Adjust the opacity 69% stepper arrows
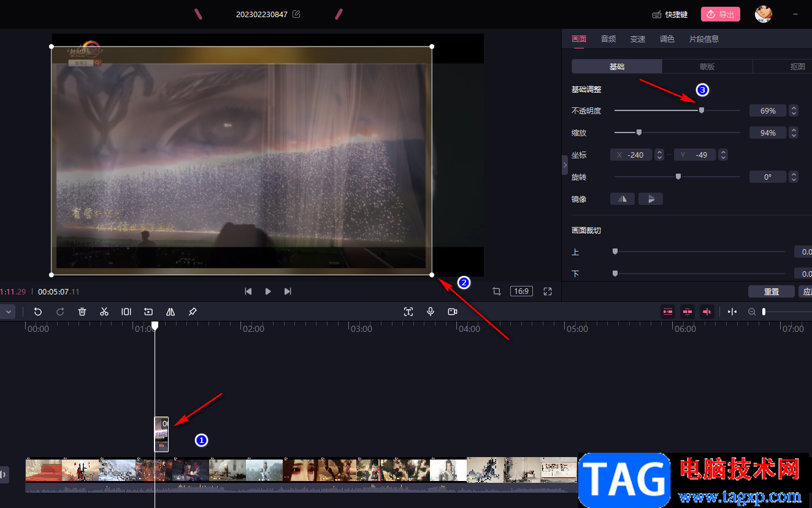The image size is (812, 508). pyautogui.click(x=794, y=111)
